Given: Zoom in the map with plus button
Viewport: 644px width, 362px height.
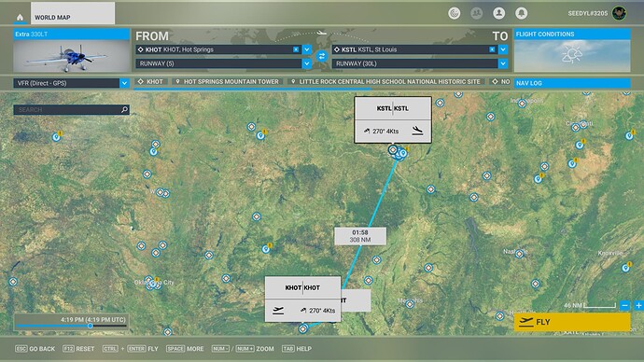Looking at the screenshot, I should (x=638, y=305).
